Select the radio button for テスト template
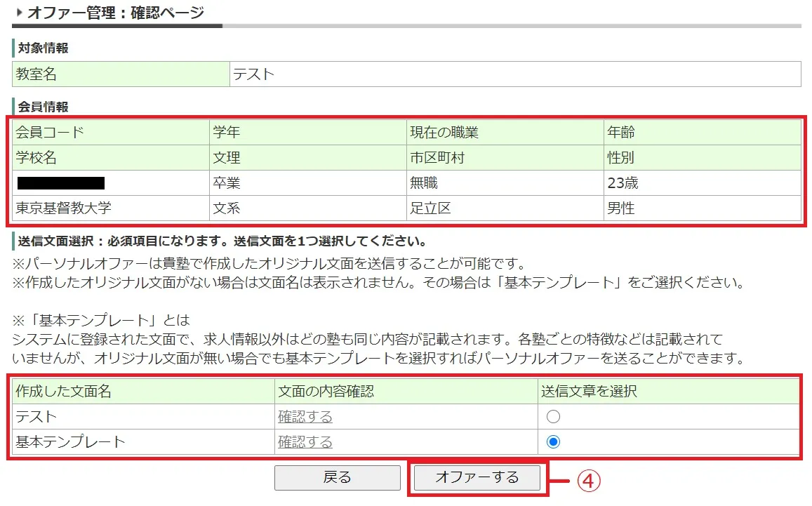The image size is (812, 506). pyautogui.click(x=553, y=417)
